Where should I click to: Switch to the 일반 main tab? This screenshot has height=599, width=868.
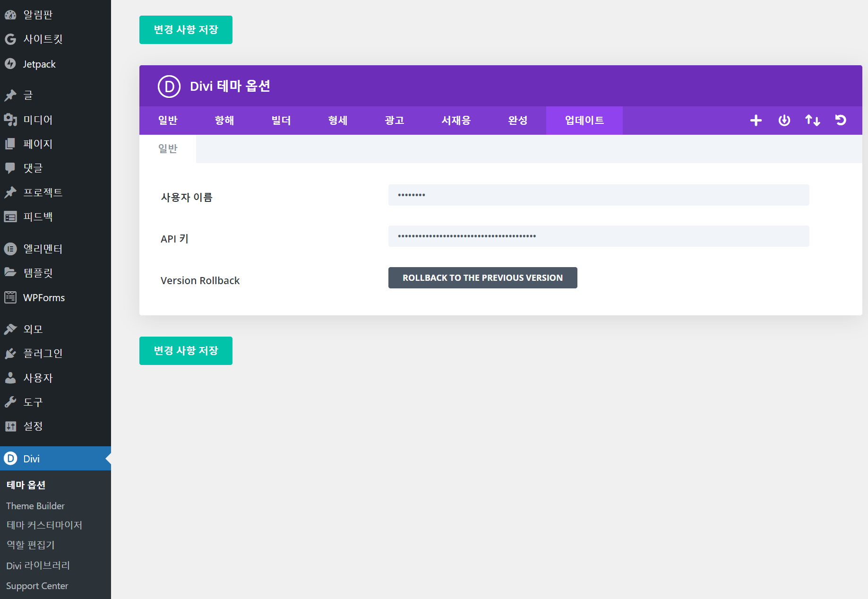click(168, 121)
